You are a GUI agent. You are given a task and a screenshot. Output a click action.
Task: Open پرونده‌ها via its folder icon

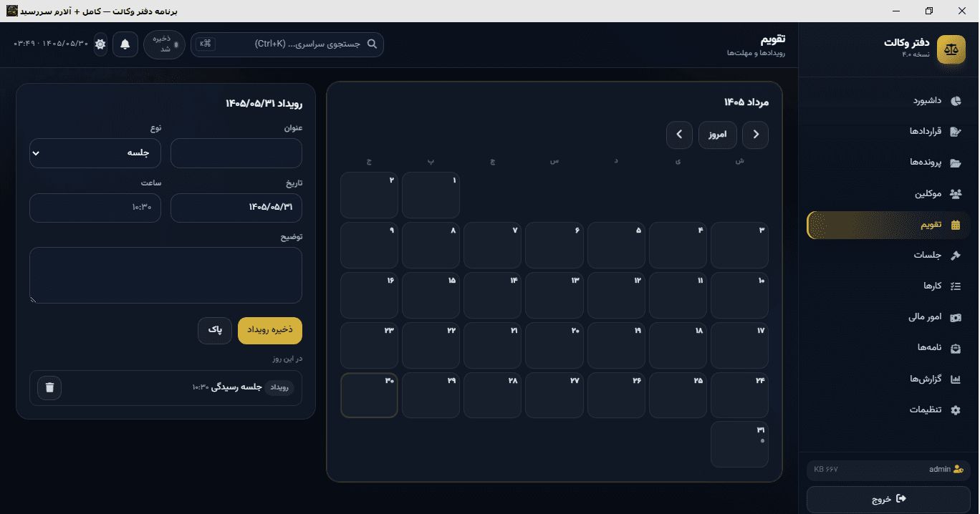(956, 163)
